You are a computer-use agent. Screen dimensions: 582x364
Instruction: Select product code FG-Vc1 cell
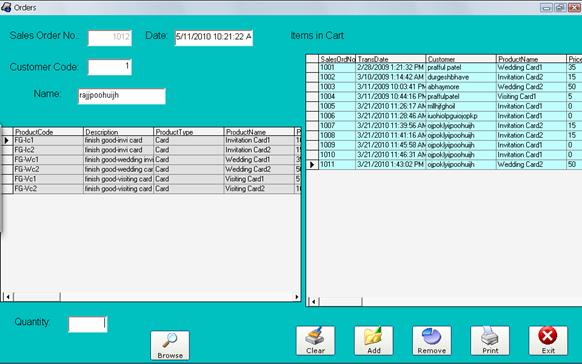point(48,179)
